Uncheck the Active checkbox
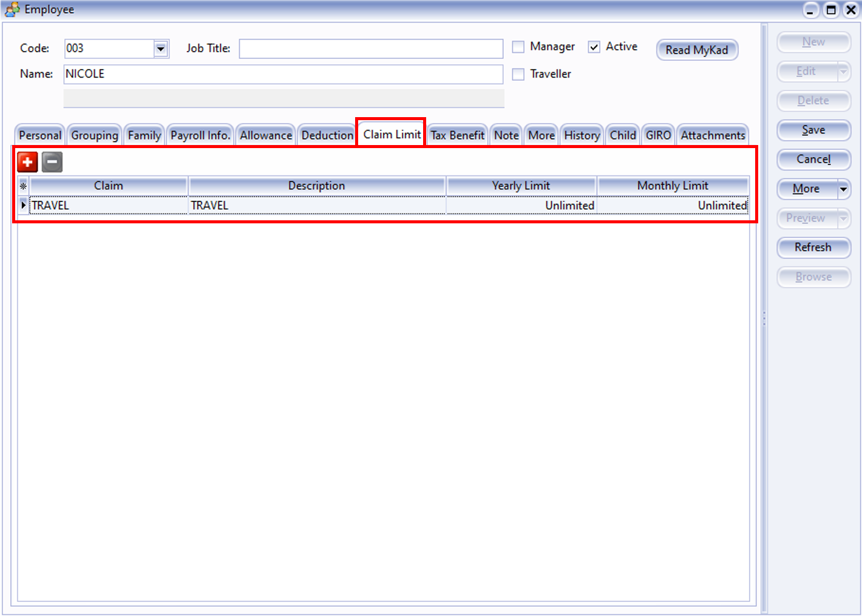 pos(594,47)
